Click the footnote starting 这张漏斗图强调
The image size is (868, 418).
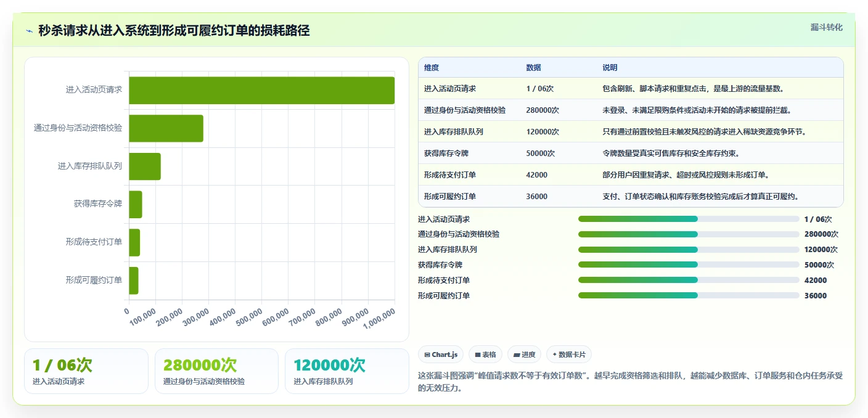[x=630, y=382]
